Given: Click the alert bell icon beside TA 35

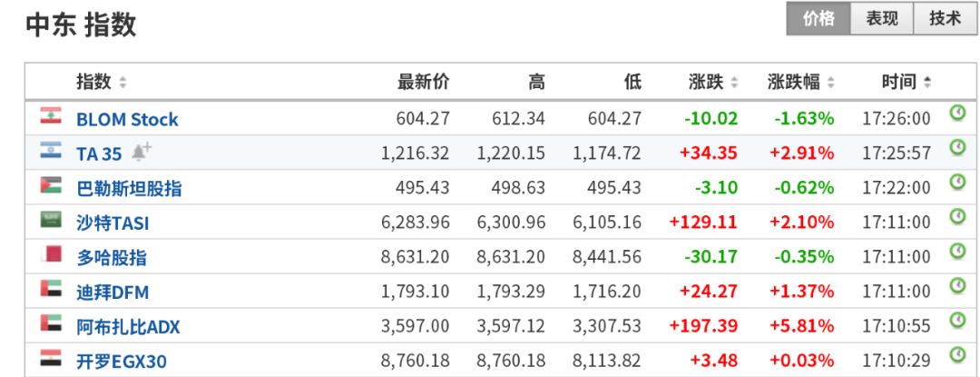Looking at the screenshot, I should (x=142, y=152).
